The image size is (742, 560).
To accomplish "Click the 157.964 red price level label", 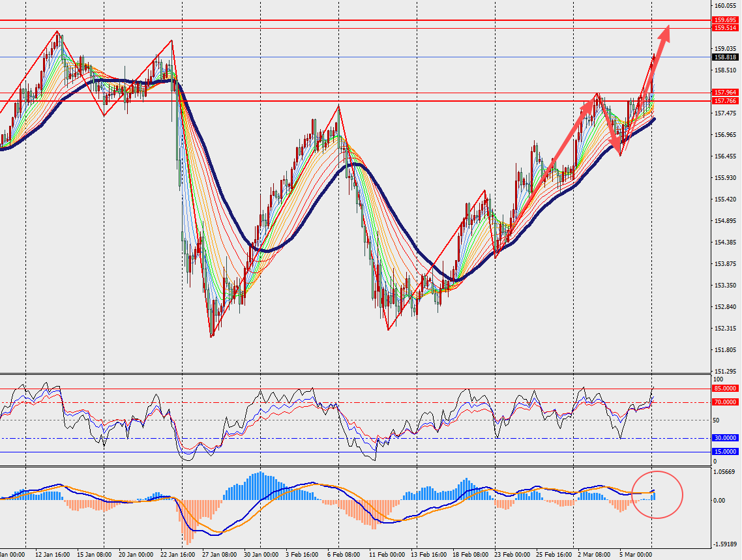I will (x=725, y=92).
